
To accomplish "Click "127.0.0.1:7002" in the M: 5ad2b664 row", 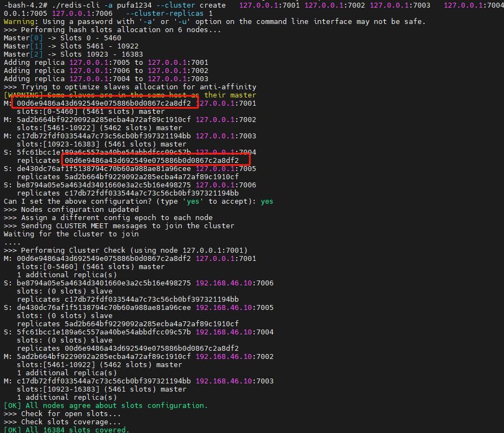I will click(226, 120).
